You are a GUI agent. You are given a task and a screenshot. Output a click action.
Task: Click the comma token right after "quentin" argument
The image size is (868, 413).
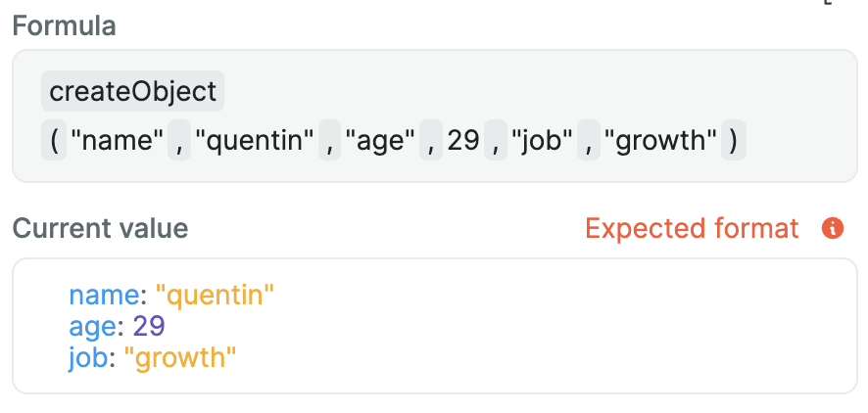332,142
